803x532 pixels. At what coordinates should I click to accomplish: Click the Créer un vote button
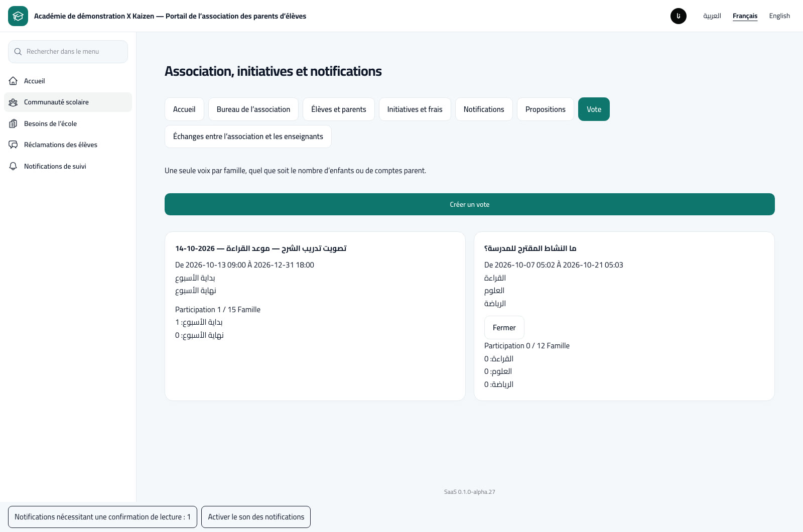coord(470,204)
